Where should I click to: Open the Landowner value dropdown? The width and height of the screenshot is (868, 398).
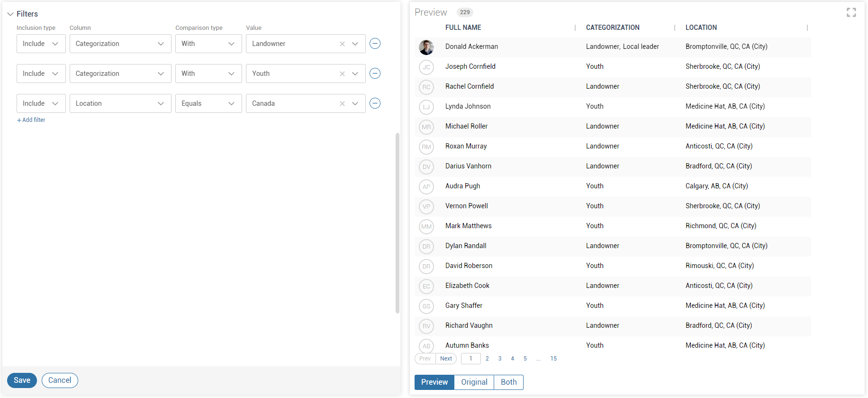coord(355,44)
